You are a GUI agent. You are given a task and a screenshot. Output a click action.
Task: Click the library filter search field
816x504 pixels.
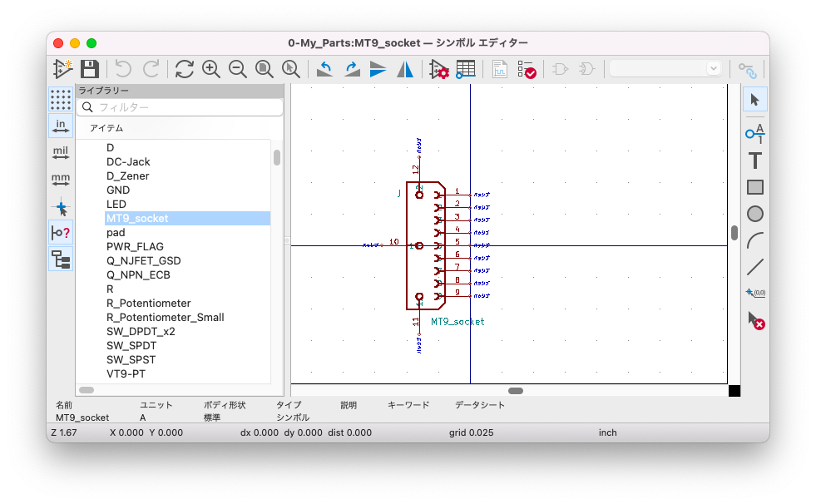click(180, 107)
